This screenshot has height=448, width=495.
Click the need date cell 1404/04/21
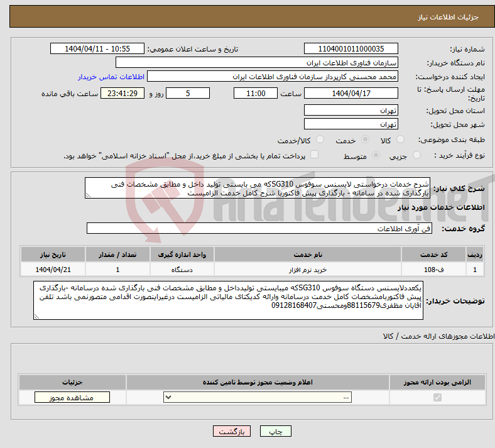[x=53, y=270]
